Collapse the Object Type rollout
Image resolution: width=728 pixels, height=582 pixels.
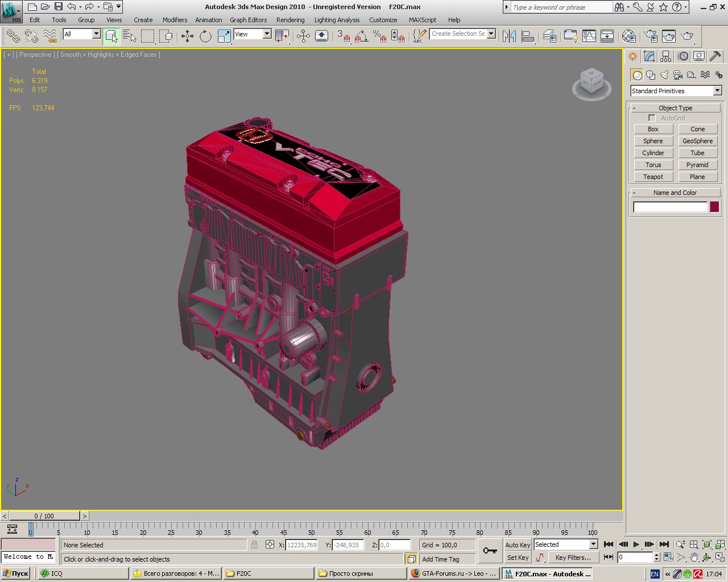pos(675,108)
